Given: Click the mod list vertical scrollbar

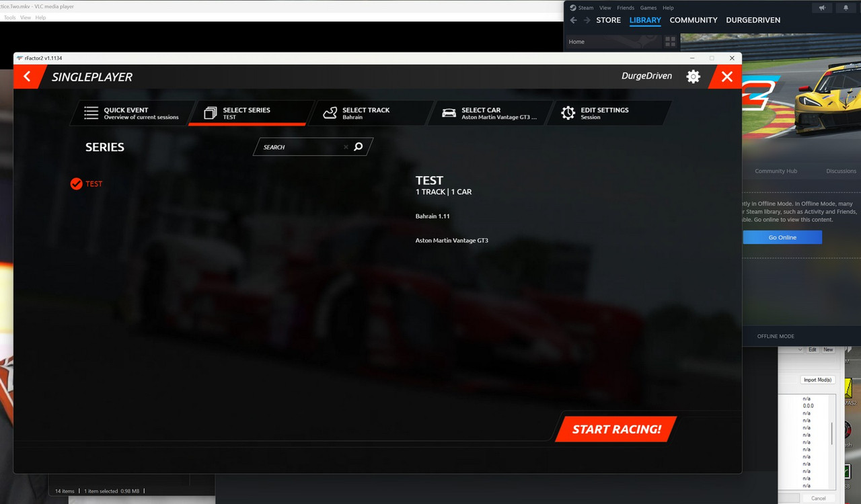Looking at the screenshot, I should [x=831, y=433].
